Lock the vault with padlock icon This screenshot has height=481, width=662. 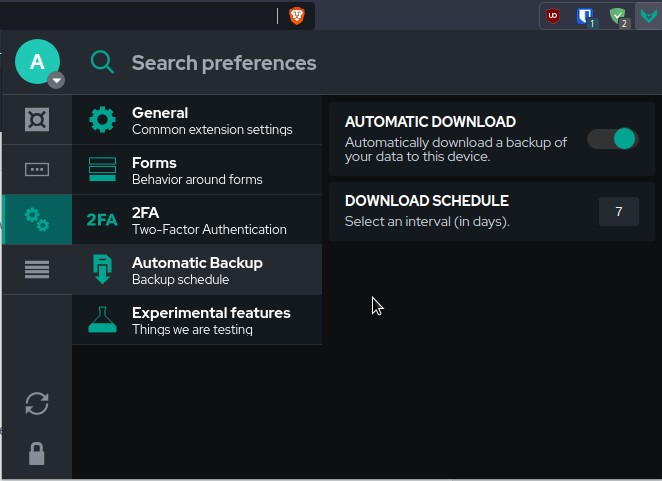click(x=37, y=454)
